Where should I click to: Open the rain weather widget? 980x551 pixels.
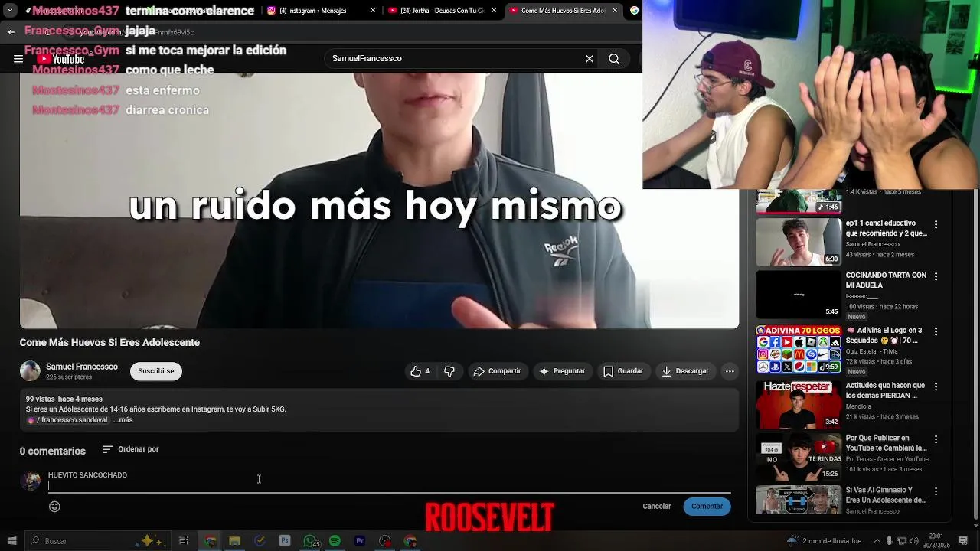coord(823,541)
